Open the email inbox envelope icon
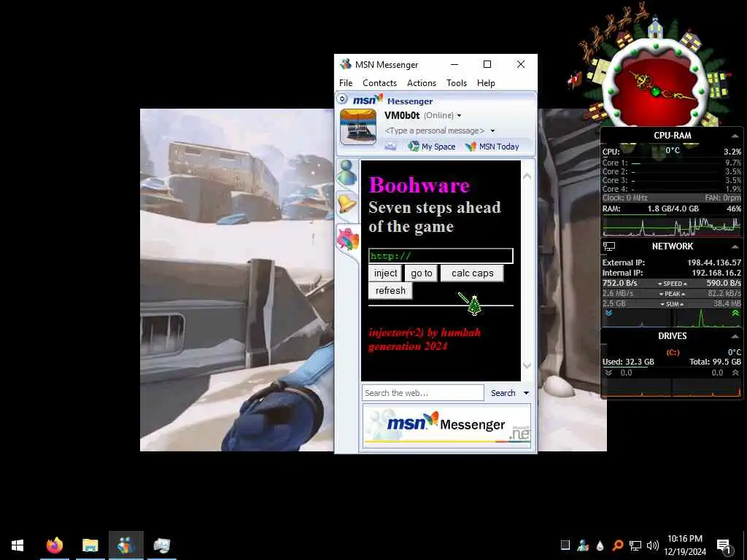747x560 pixels. click(x=391, y=146)
